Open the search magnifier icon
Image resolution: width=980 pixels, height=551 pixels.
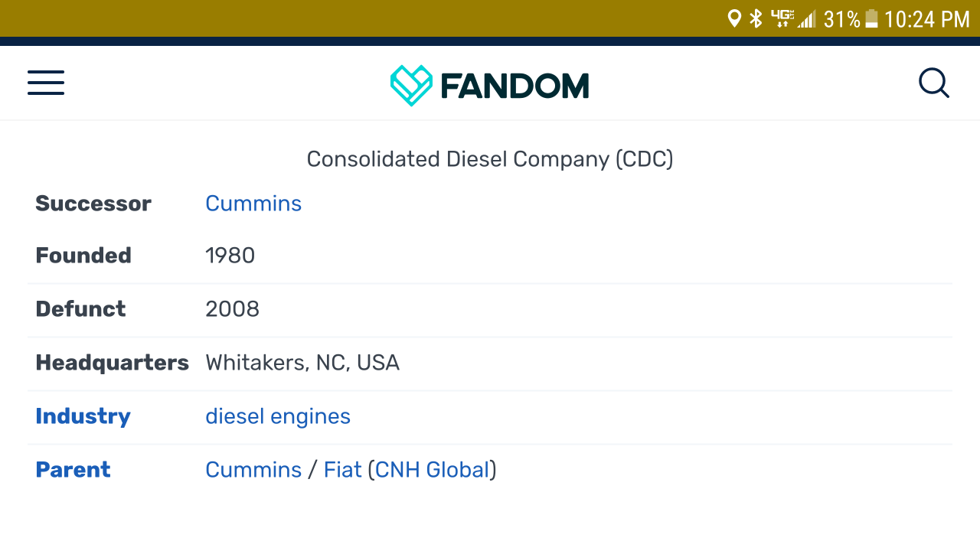pos(933,83)
